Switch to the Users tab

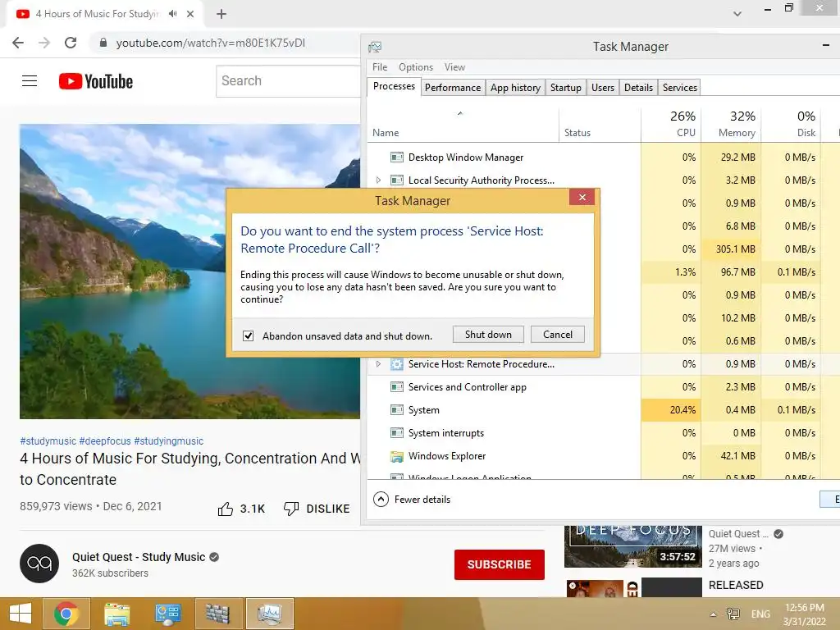point(603,87)
